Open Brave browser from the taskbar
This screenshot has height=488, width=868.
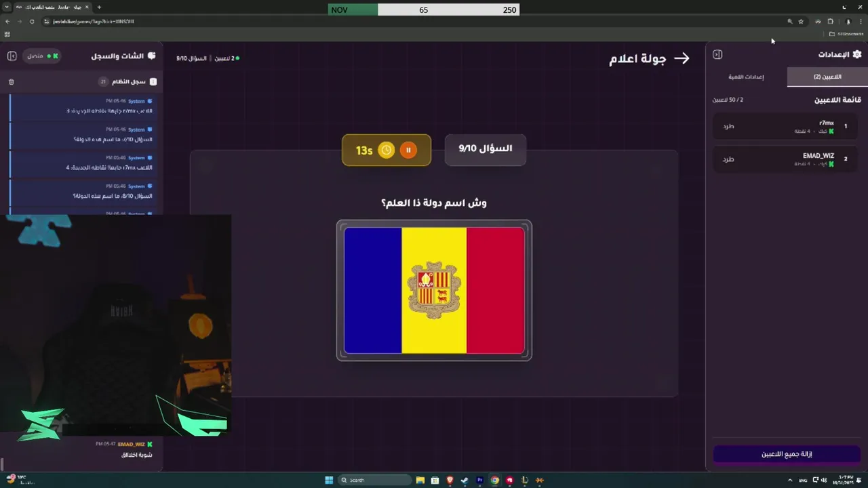pyautogui.click(x=450, y=480)
